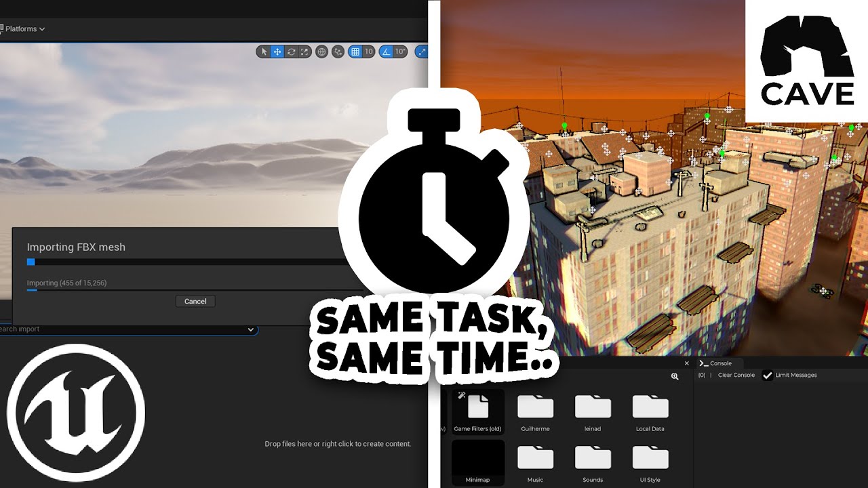This screenshot has height=488, width=868.
Task: Click the console message count (0)
Action: coord(702,375)
